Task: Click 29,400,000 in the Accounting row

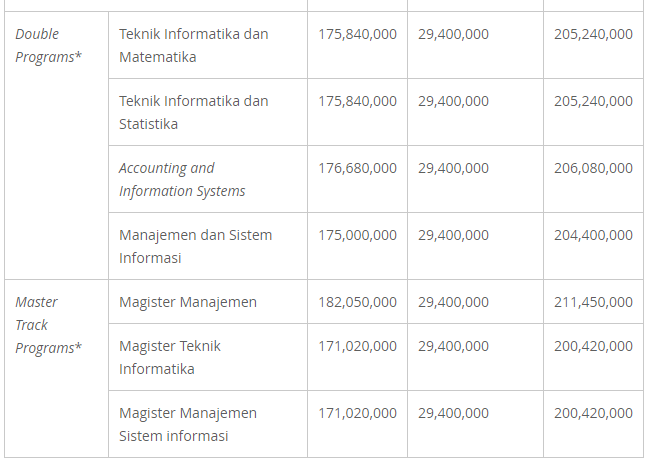Action: (453, 168)
